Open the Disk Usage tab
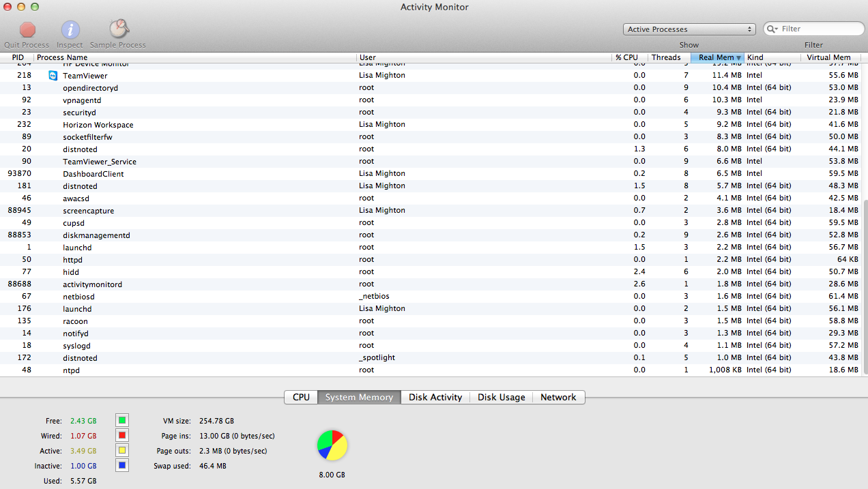 coord(502,397)
